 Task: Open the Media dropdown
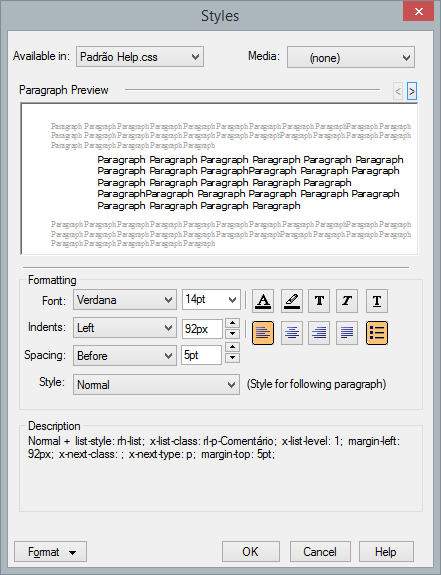351,58
